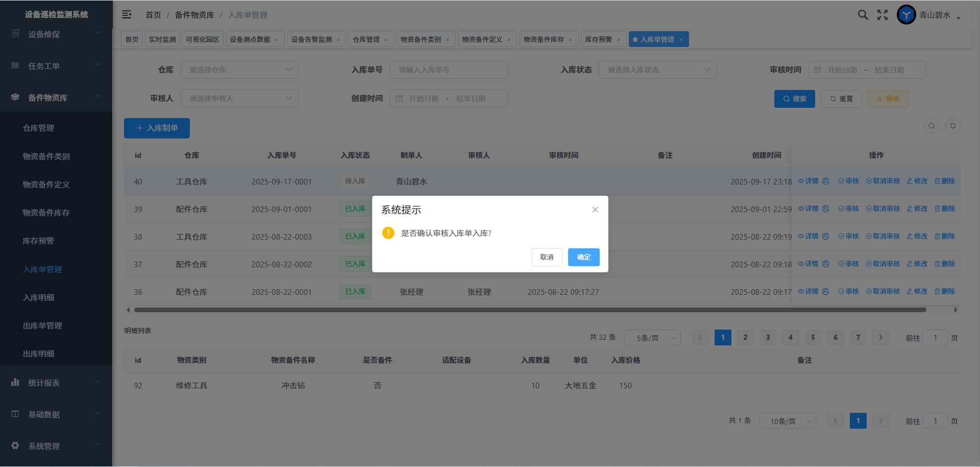Click the refresh table circular icon

click(952, 126)
